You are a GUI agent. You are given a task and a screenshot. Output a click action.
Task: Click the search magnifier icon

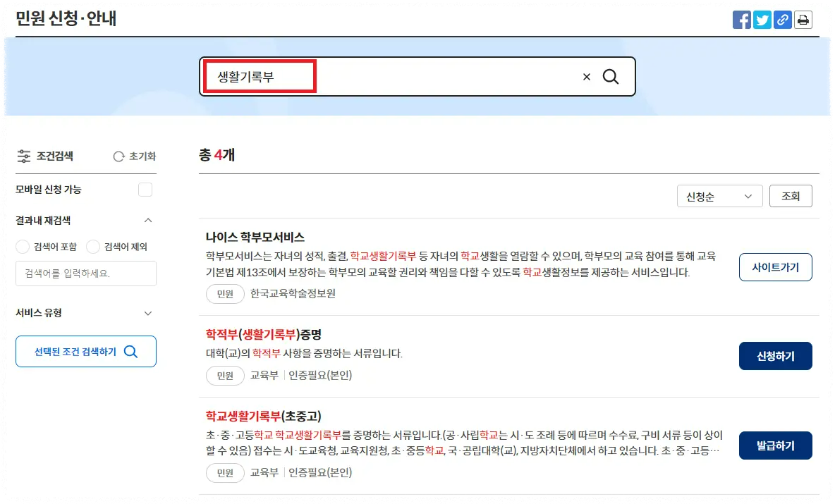(611, 76)
